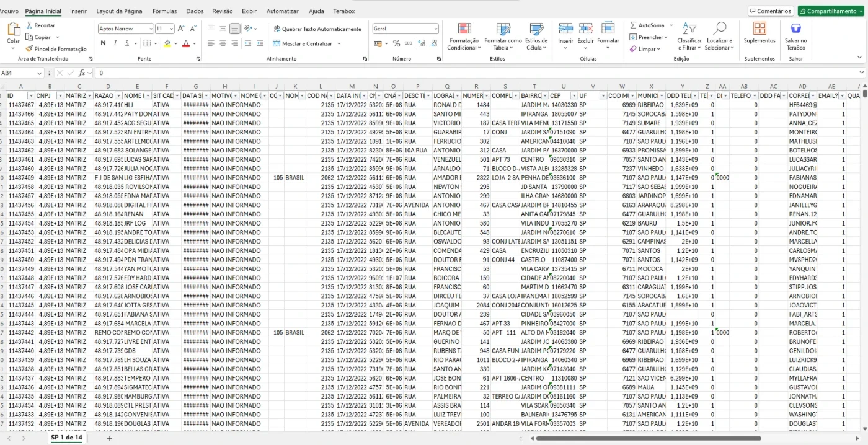This screenshot has height=445, width=868.
Task: Toggle bold formatting N button
Action: tap(103, 43)
